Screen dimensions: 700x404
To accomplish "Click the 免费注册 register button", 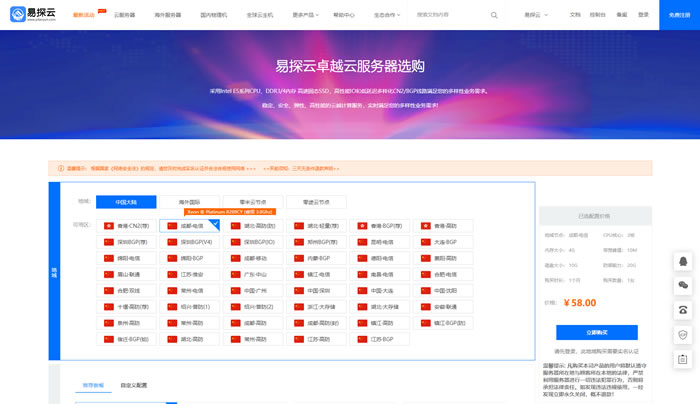I will (x=679, y=15).
